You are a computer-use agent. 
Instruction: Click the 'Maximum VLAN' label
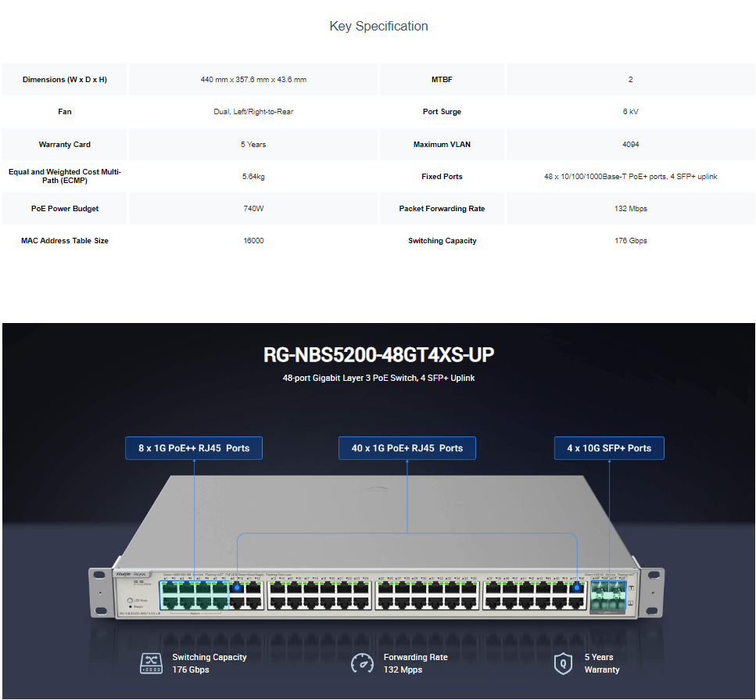pos(442,144)
